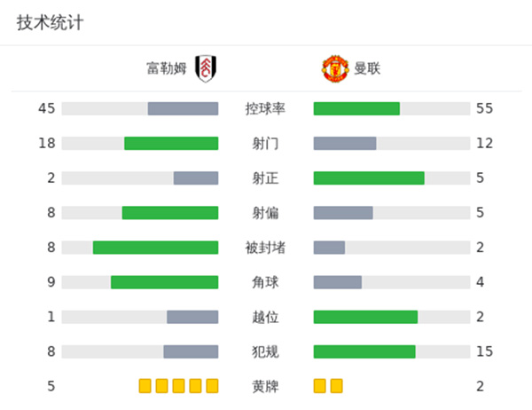Select the 曼联 team name
Viewport: 532px width, 410px height.
(x=367, y=68)
